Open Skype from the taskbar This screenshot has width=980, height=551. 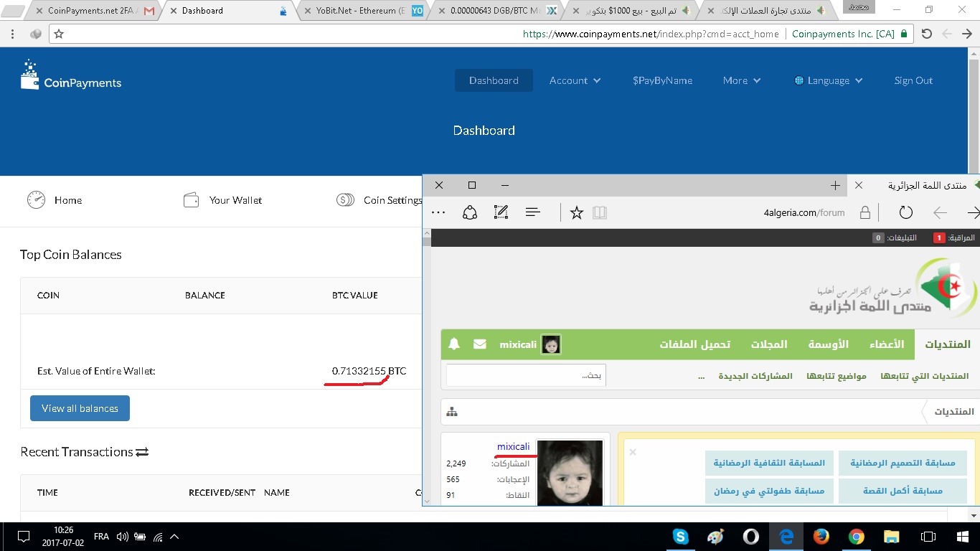pos(680,537)
